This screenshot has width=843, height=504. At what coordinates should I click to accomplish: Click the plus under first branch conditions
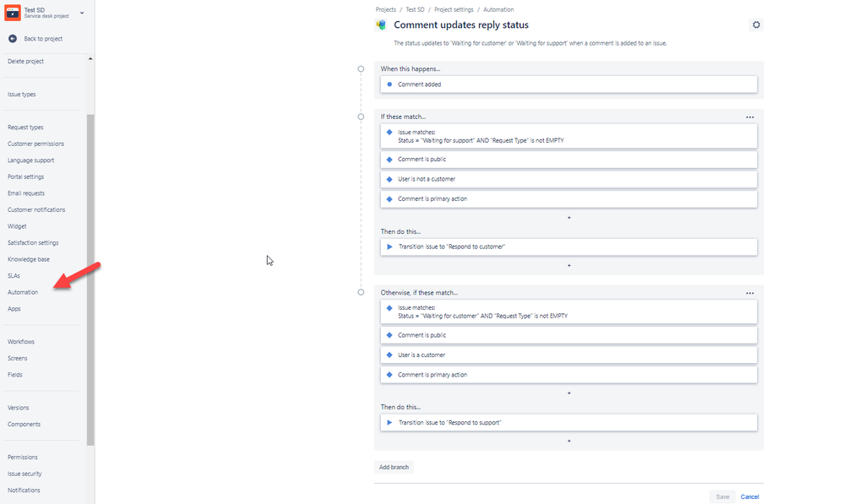568,218
